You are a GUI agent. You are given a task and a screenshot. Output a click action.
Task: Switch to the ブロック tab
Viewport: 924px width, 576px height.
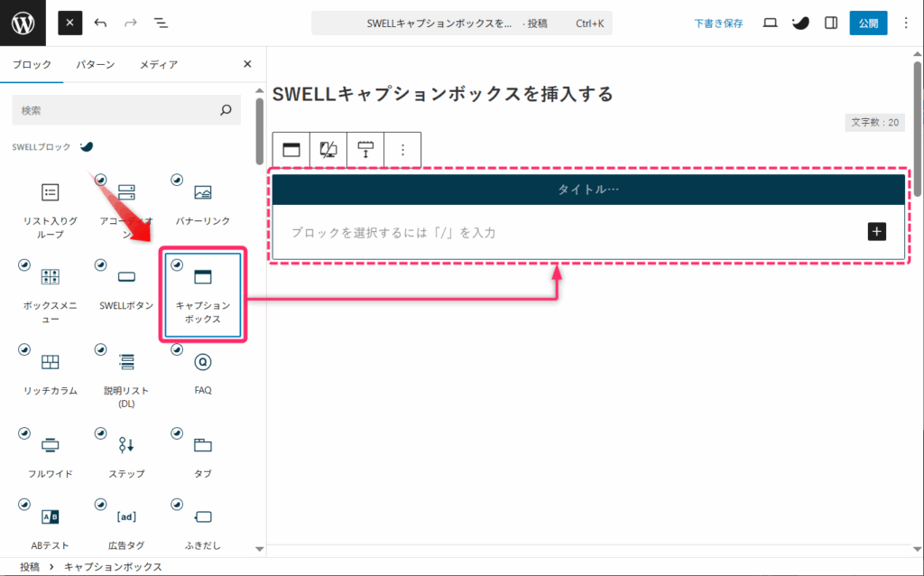pyautogui.click(x=32, y=64)
